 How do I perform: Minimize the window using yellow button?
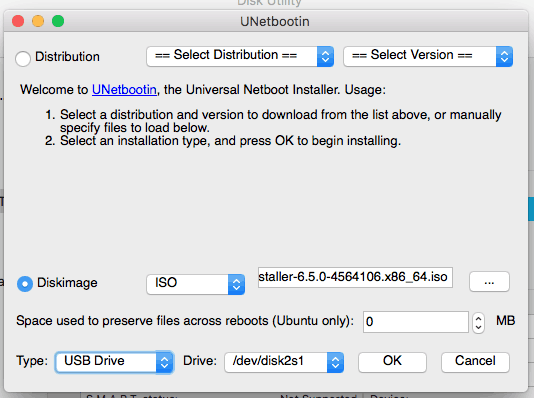[38, 21]
